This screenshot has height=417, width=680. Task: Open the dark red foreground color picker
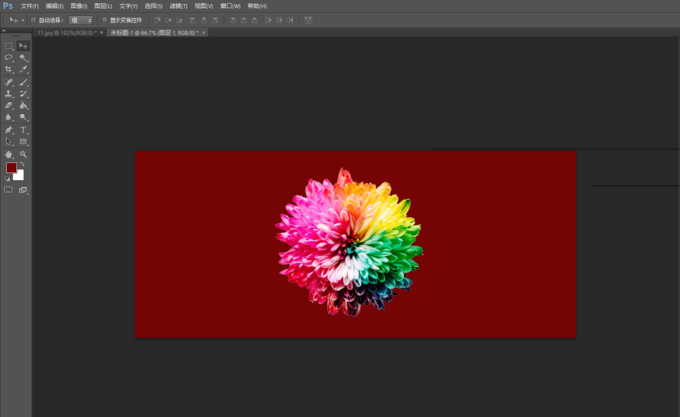(11, 167)
